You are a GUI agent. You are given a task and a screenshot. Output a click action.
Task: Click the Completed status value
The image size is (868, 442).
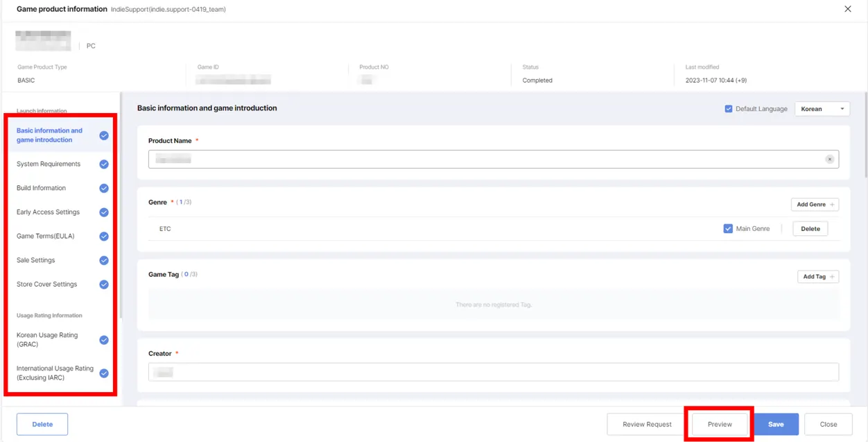pos(537,80)
